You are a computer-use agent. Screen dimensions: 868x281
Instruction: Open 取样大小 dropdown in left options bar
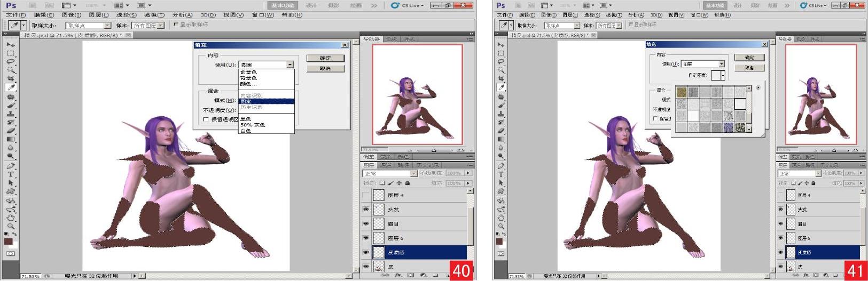pos(88,26)
